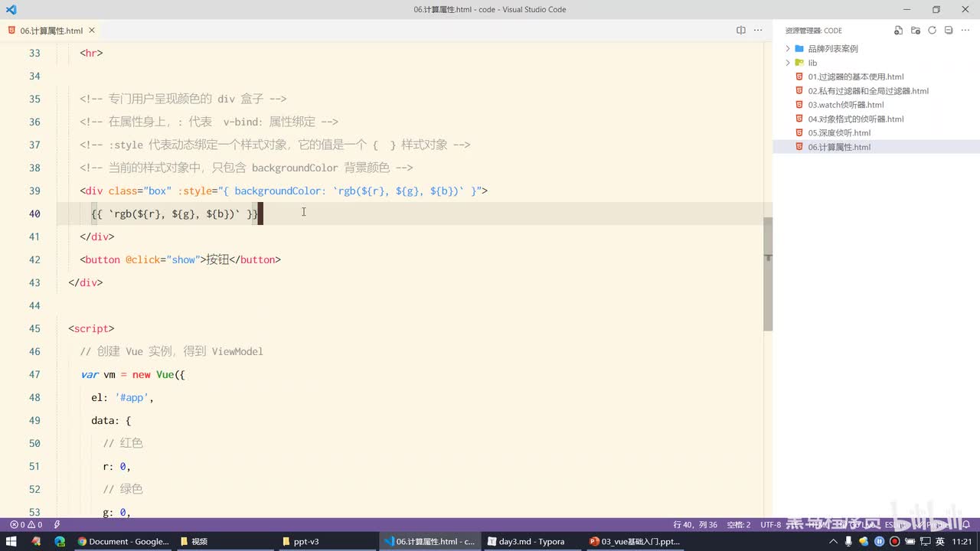
Task: Change file encoding UTF-8
Action: tap(771, 525)
